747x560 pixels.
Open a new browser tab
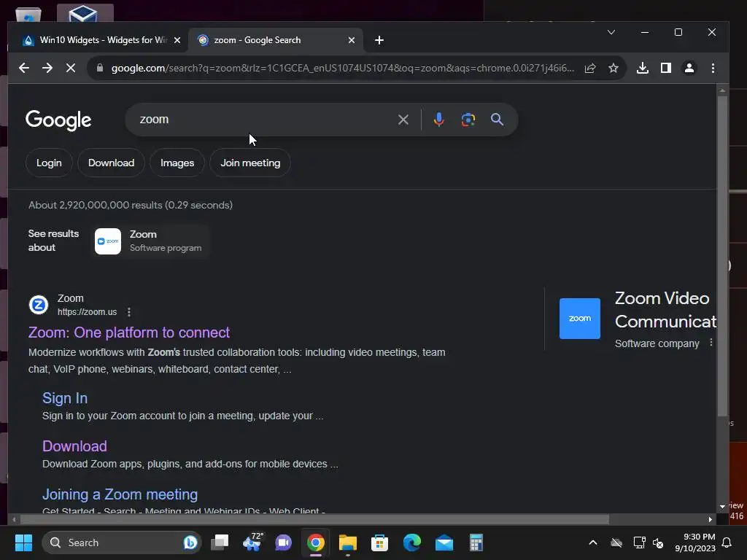pyautogui.click(x=379, y=41)
